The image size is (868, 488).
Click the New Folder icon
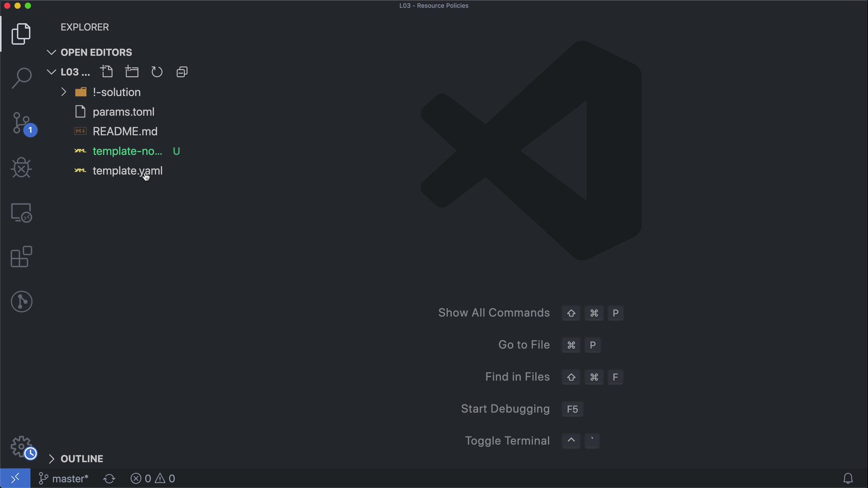point(132,72)
